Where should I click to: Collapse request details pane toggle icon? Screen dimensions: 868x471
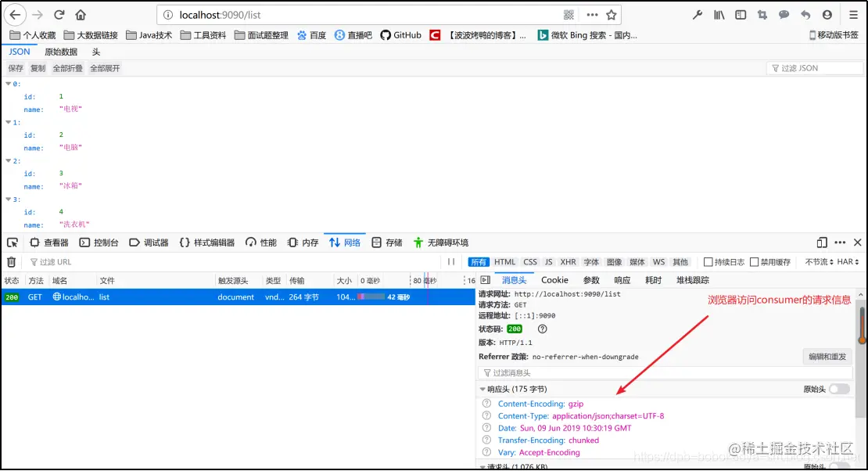(x=486, y=280)
